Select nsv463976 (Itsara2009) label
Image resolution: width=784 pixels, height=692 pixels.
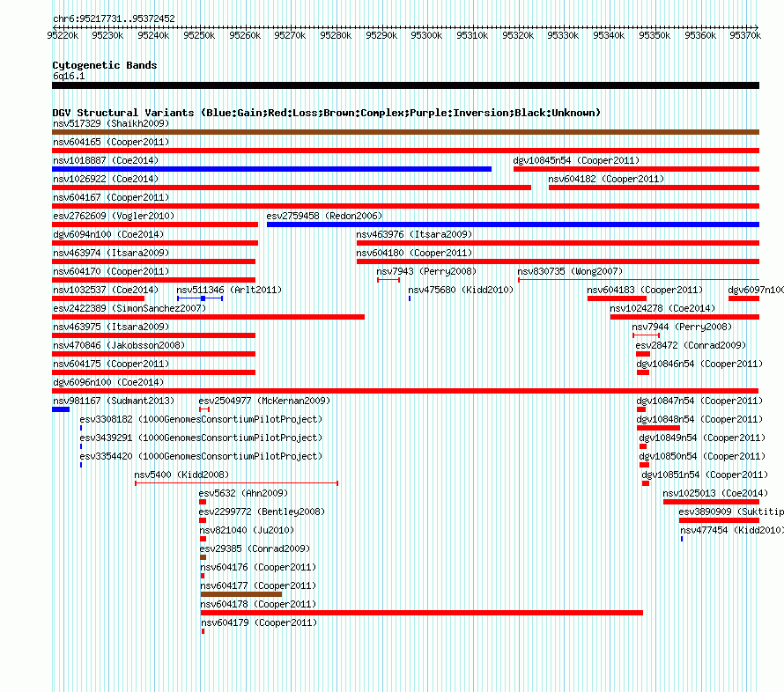coord(414,234)
